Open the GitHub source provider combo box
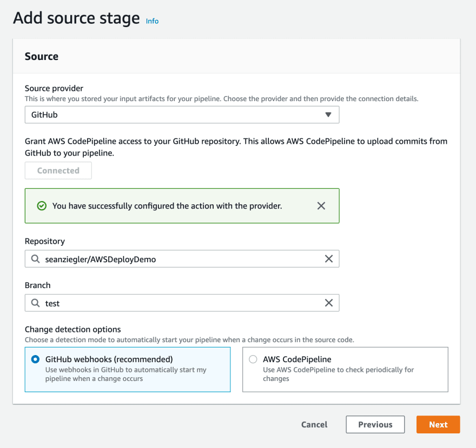The image size is (476, 448). tap(182, 115)
